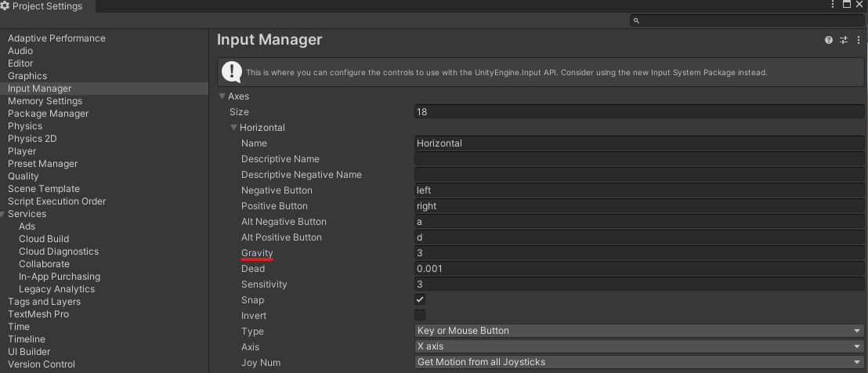Collapse the Services section in sidebar
Image resolution: width=868 pixels, height=373 pixels.
[x=3, y=214]
